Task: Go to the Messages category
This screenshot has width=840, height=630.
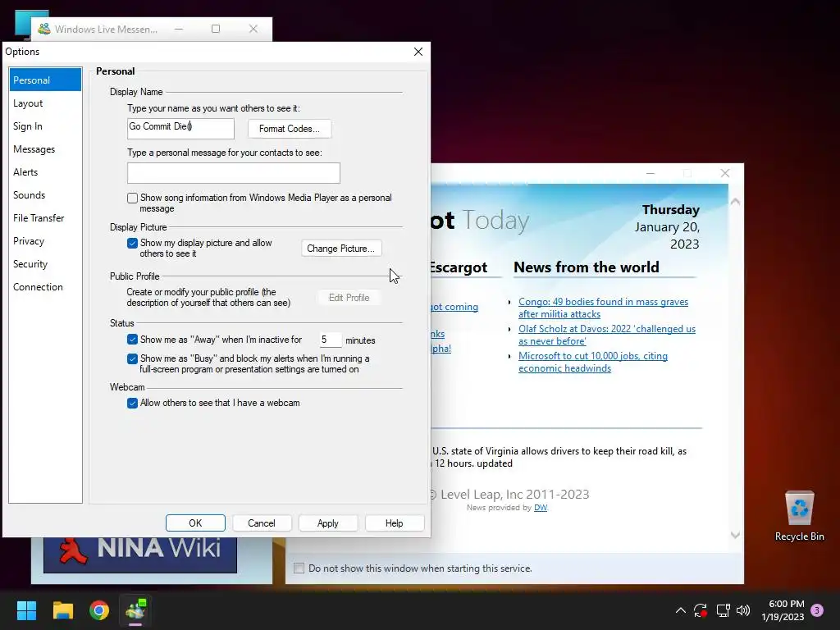Action: pos(46,149)
